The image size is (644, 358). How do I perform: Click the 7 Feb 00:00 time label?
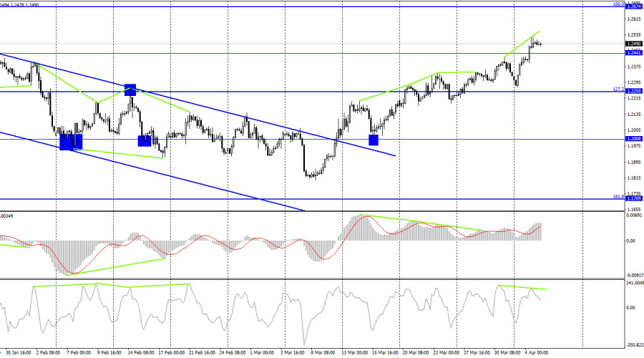pos(79,353)
